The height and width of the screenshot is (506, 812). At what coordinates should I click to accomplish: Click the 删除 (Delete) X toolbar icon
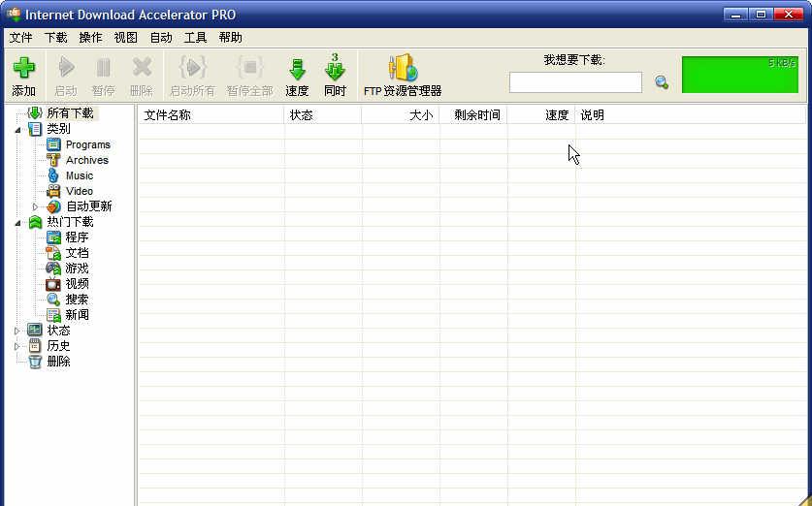coord(142,68)
